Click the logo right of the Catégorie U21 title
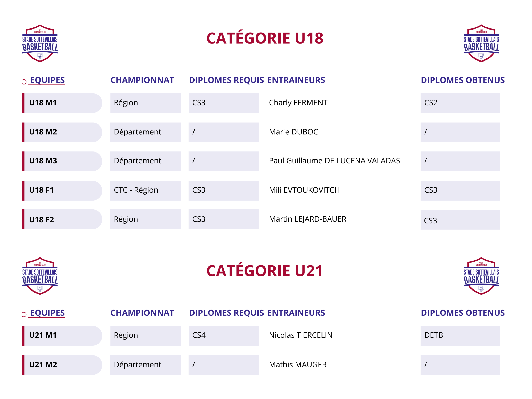Image resolution: width=532 pixels, height=399 pixels. (x=481, y=276)
